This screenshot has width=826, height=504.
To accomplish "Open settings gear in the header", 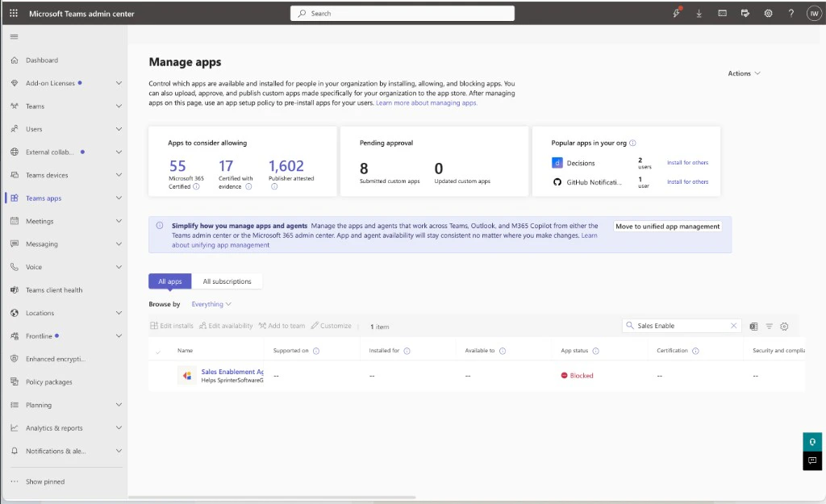I will tap(768, 14).
